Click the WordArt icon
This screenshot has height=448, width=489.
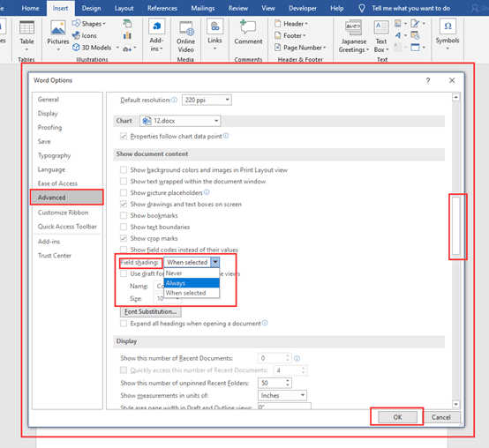[x=398, y=35]
